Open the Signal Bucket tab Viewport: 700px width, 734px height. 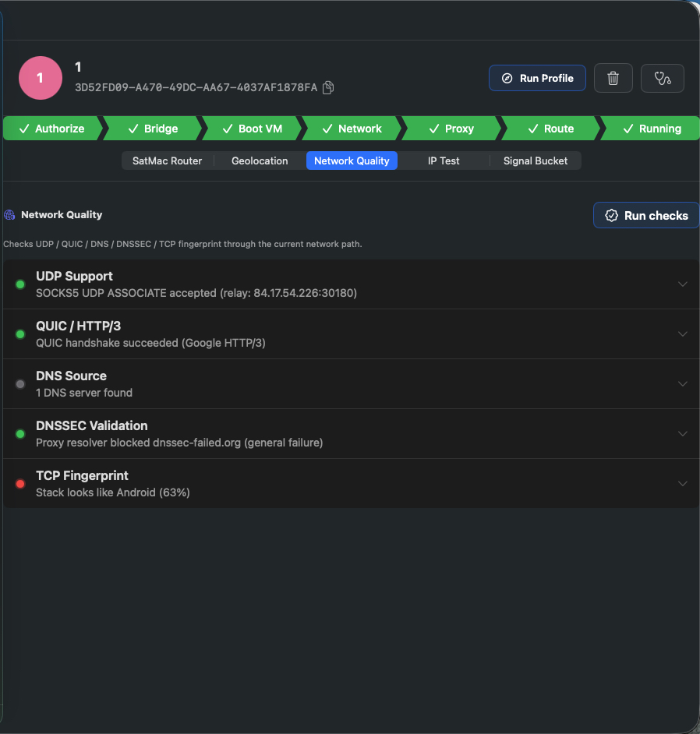click(x=536, y=161)
